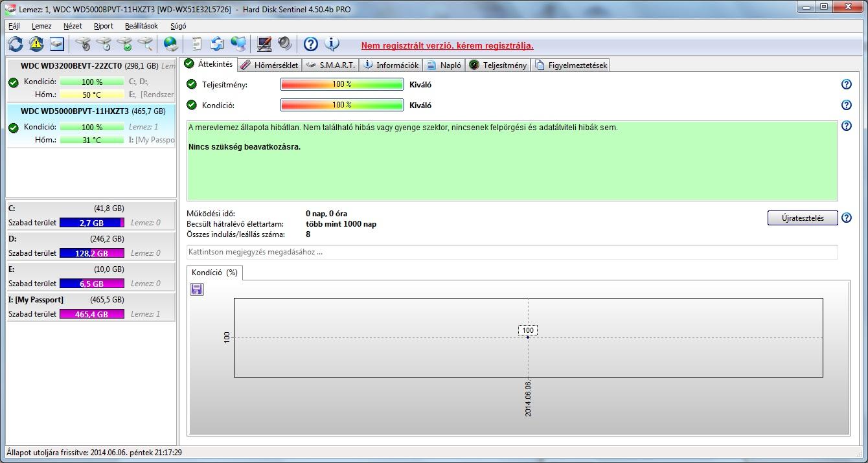Click help icon beside Kondíció row
Screen dimensions: 868x463
point(846,105)
